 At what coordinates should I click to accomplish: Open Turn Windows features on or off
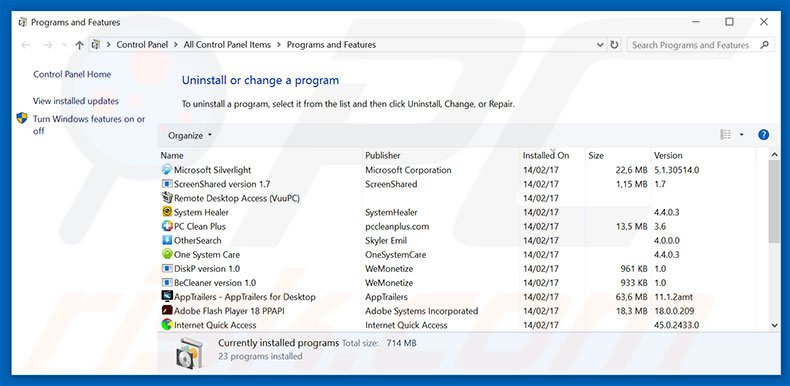click(89, 125)
